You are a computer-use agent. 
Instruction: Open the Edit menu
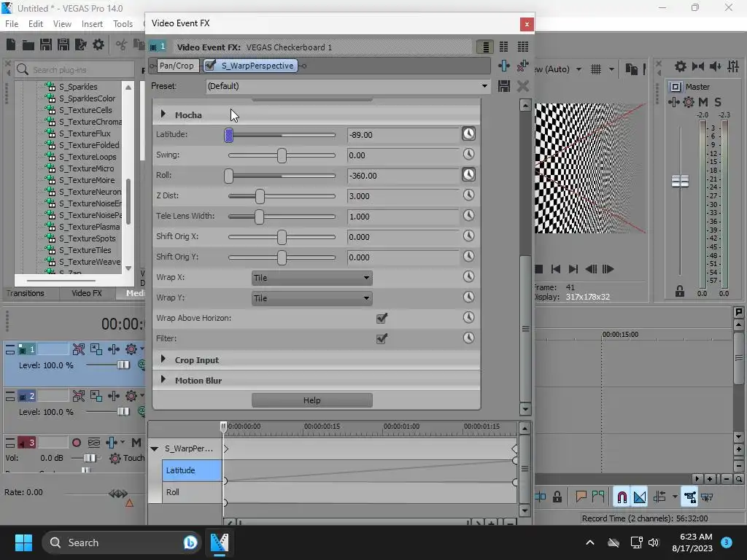coord(36,24)
